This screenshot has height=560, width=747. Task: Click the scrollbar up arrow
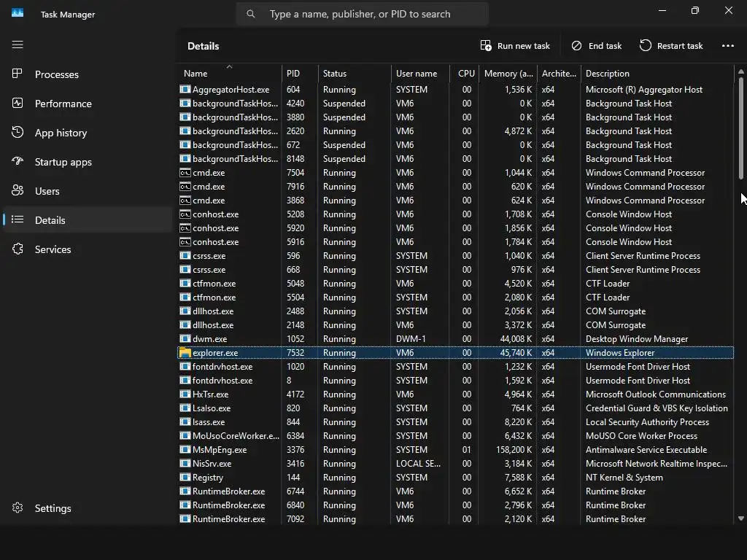coord(741,71)
